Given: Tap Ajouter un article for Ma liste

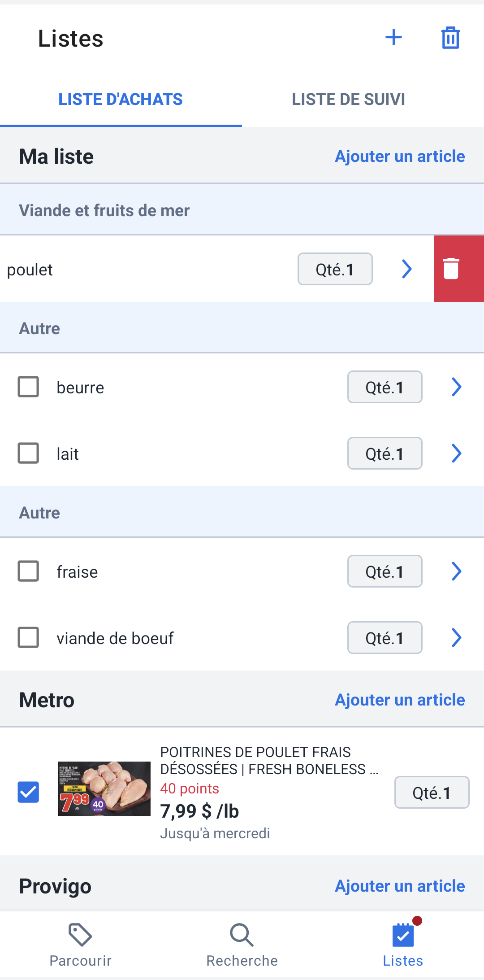Looking at the screenshot, I should pyautogui.click(x=400, y=156).
